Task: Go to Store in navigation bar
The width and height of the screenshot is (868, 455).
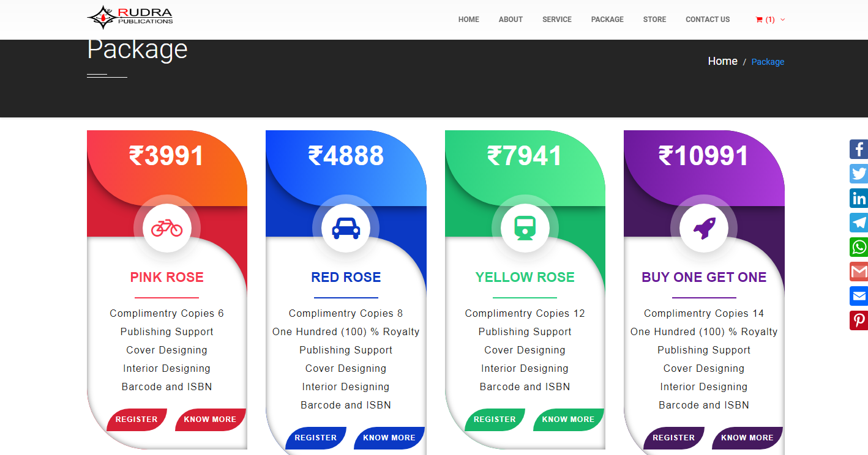Action: [x=654, y=20]
